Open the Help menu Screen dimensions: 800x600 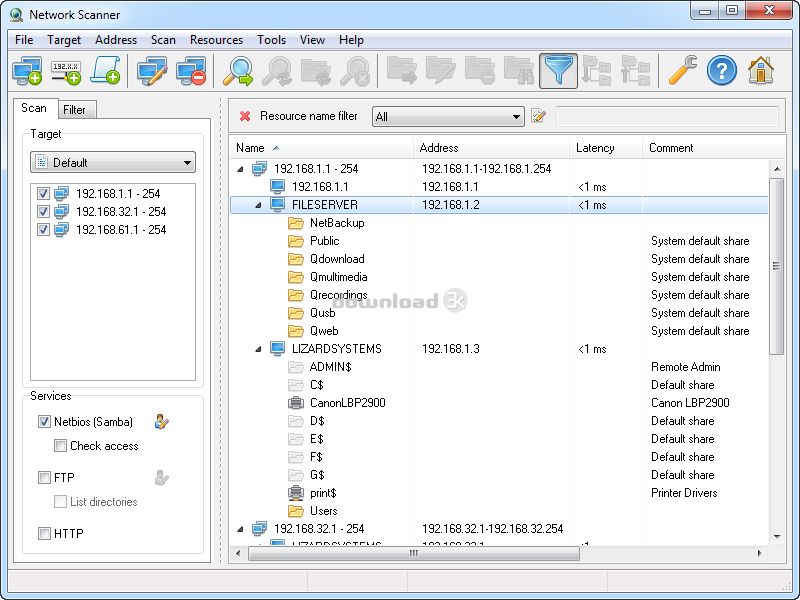click(352, 40)
